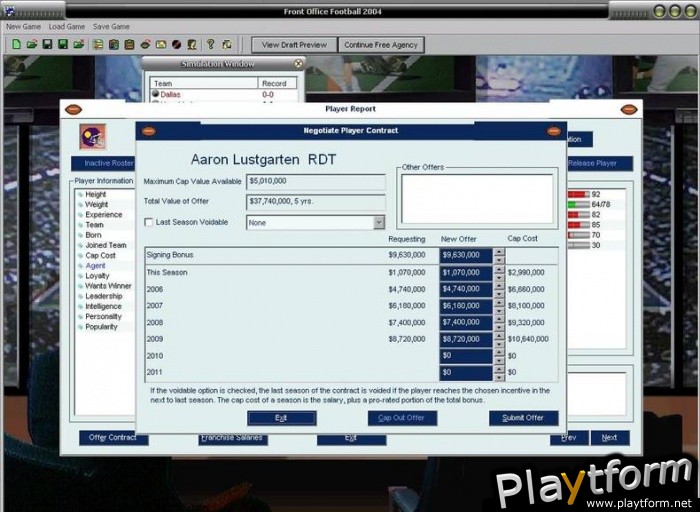The height and width of the screenshot is (512, 700).
Task: Click the yellow-green list sheet toolbar icon
Action: 98,44
